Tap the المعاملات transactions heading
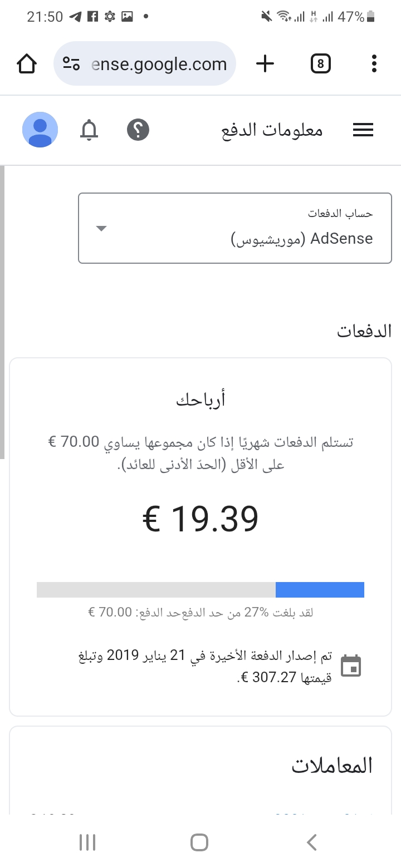Viewport: 401px width, 868px height. 332,766
